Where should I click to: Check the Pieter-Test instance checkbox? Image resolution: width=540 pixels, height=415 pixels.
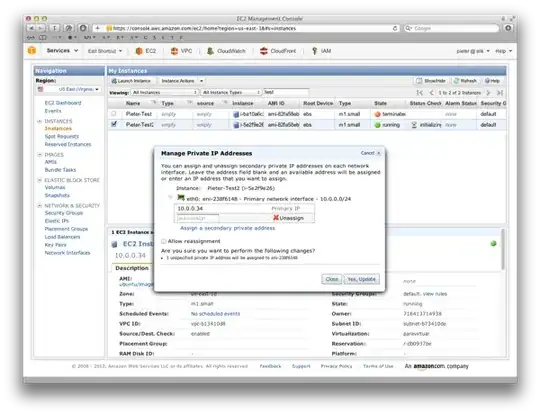coord(114,113)
